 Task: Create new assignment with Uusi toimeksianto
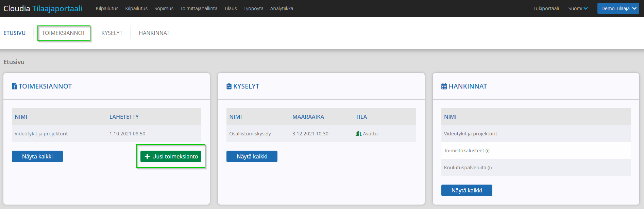coord(171,156)
